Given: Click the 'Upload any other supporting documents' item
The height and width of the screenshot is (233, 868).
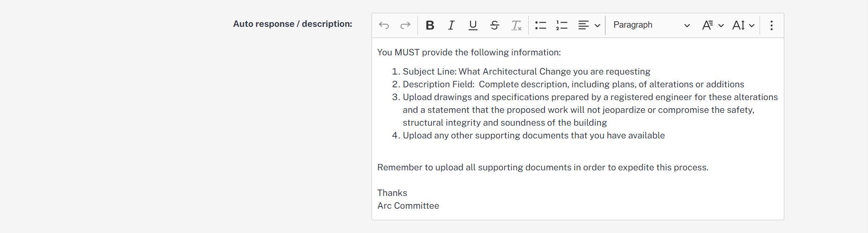Looking at the screenshot, I should 534,135.
